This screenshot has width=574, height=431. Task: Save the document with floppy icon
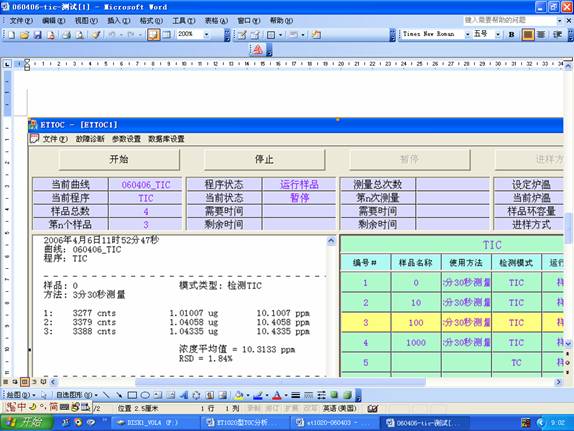(37, 35)
